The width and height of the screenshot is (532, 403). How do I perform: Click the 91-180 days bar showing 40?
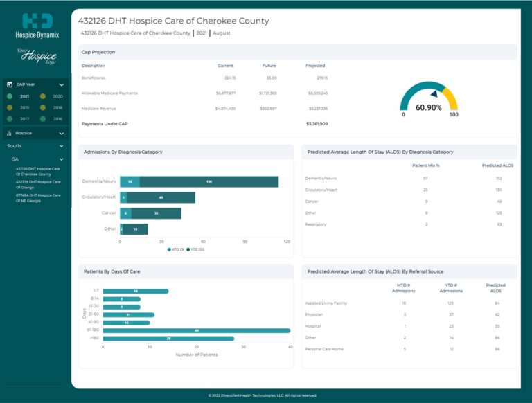click(x=197, y=330)
